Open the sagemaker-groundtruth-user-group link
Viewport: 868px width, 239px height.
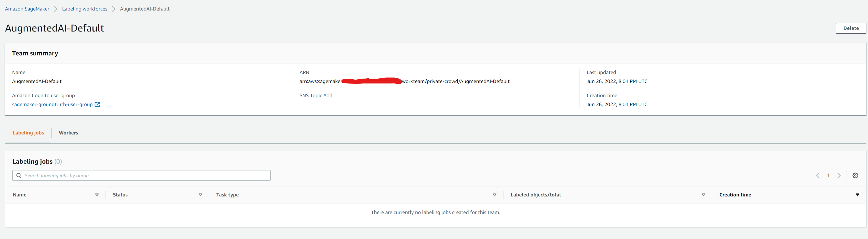point(52,105)
